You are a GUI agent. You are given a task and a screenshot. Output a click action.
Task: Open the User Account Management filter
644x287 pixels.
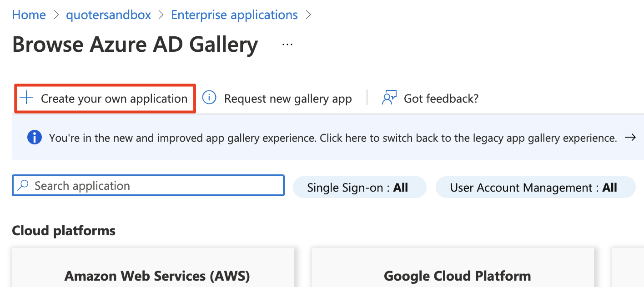click(x=535, y=187)
